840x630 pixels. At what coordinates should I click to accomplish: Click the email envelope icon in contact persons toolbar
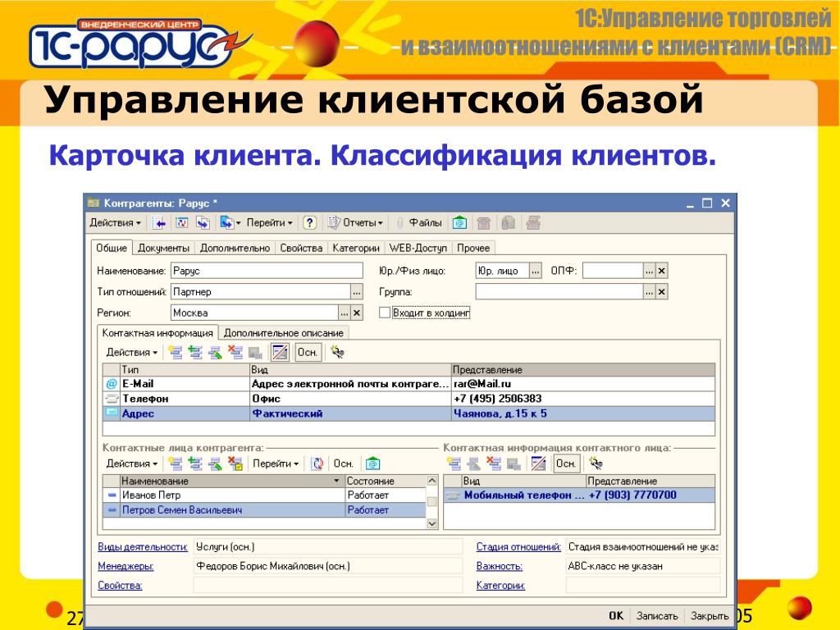373,464
